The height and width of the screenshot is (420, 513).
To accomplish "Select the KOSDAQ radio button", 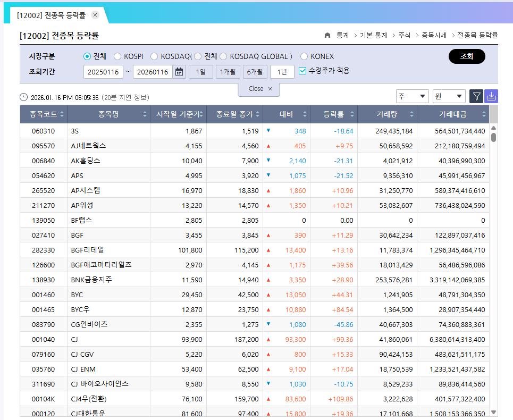I will point(154,56).
